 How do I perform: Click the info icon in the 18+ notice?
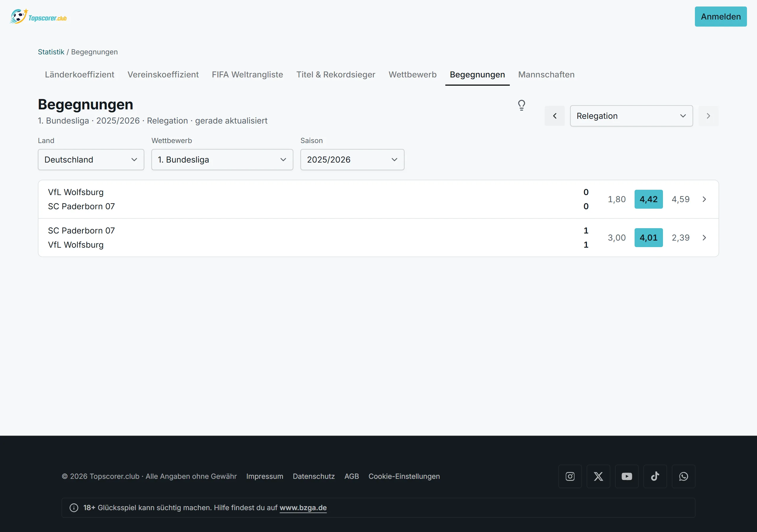[74, 507]
